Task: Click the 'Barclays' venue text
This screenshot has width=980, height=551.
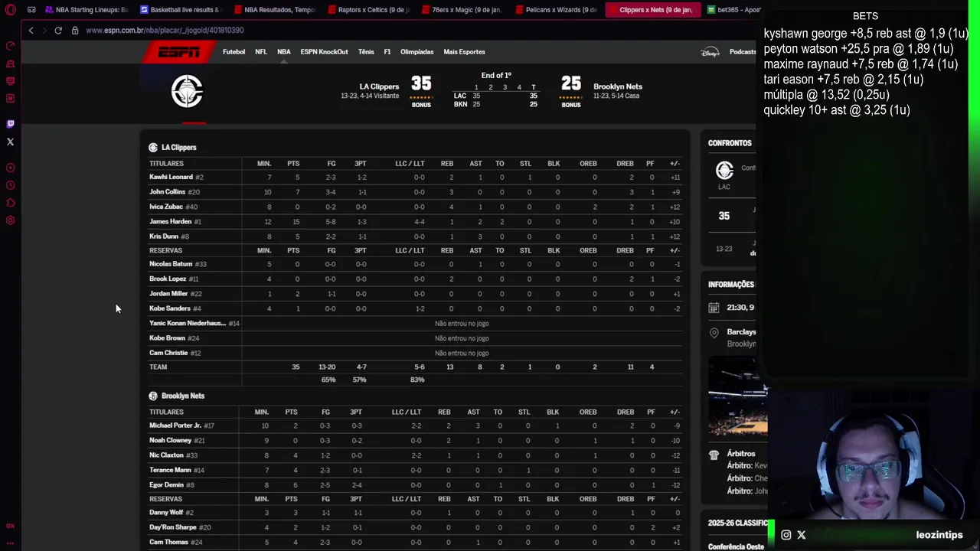Action: pos(741,332)
